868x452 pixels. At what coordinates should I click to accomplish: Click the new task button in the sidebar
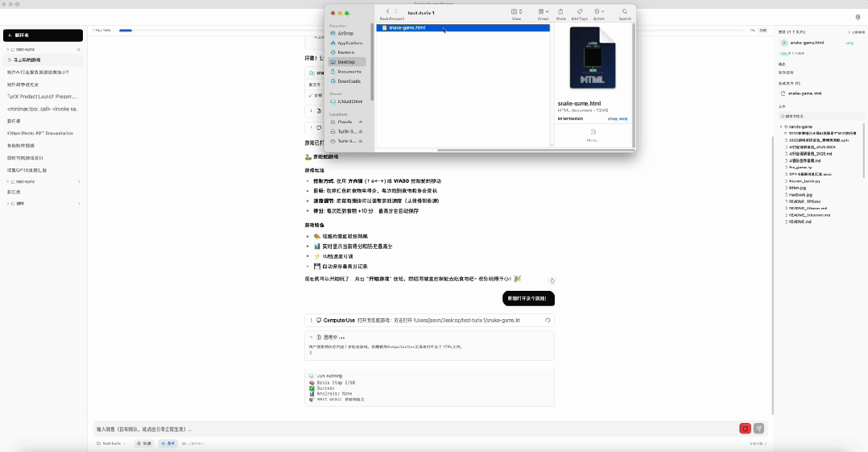(x=43, y=35)
